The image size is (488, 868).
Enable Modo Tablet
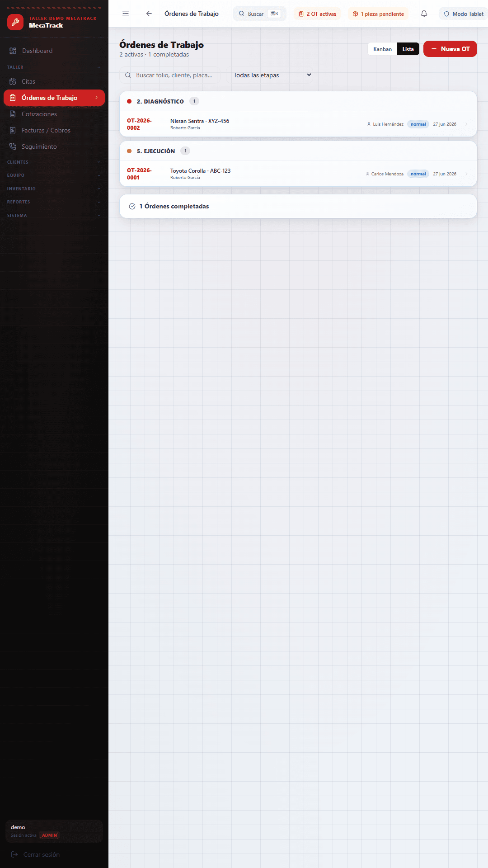click(464, 14)
